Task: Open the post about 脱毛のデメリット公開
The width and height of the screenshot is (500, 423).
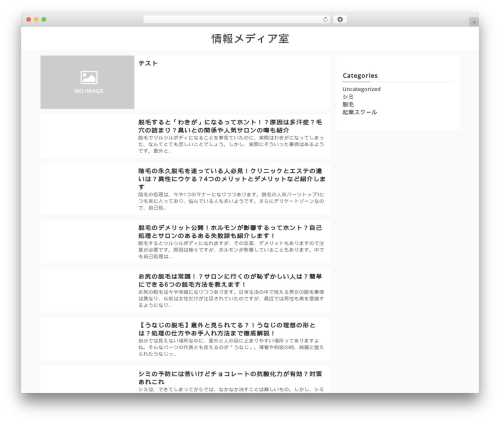Action: 230,231
